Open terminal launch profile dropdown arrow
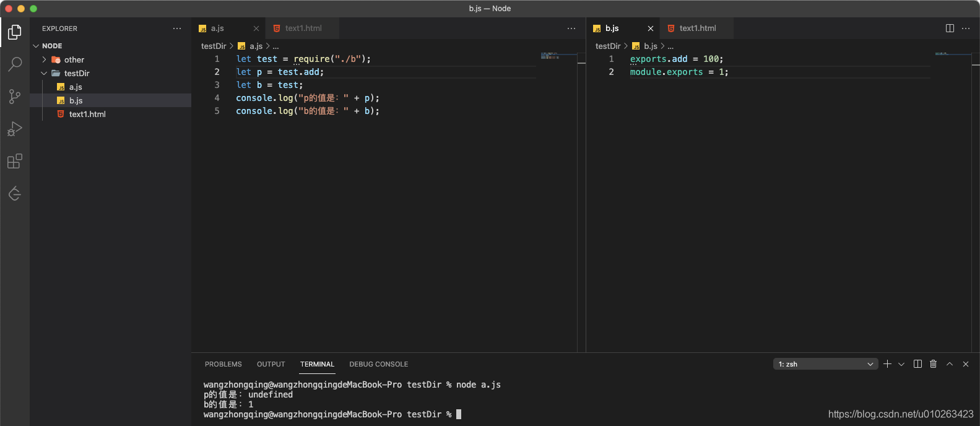 (901, 364)
